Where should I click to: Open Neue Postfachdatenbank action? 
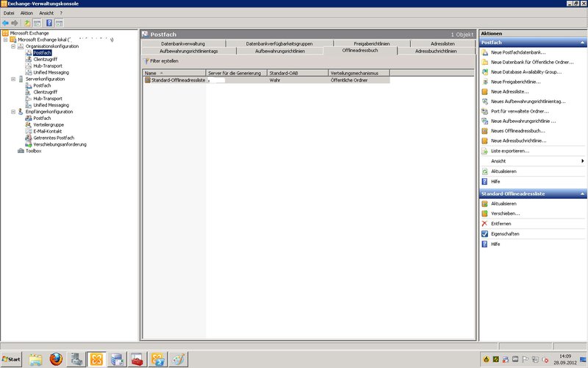click(518, 52)
